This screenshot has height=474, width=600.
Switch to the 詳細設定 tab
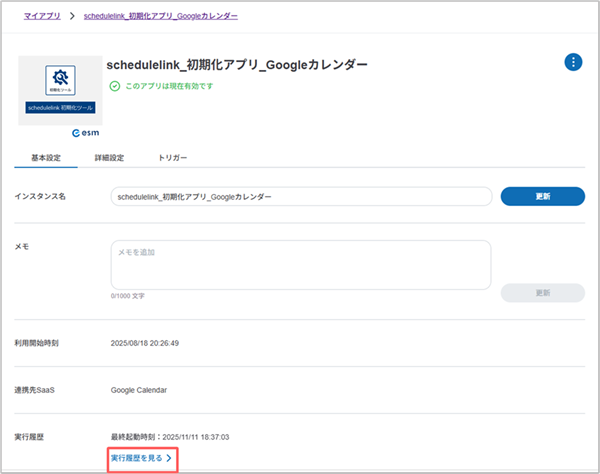pos(109,158)
